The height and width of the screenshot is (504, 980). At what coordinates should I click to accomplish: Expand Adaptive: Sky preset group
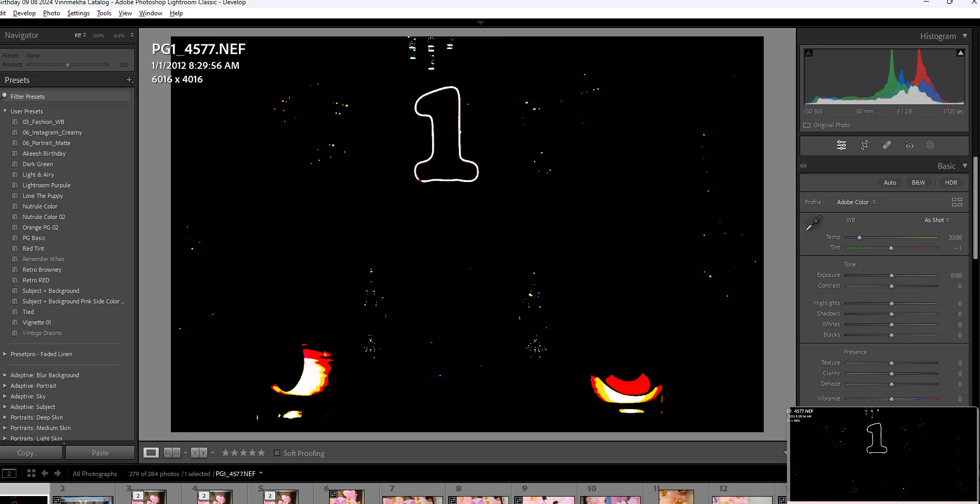(x=5, y=396)
